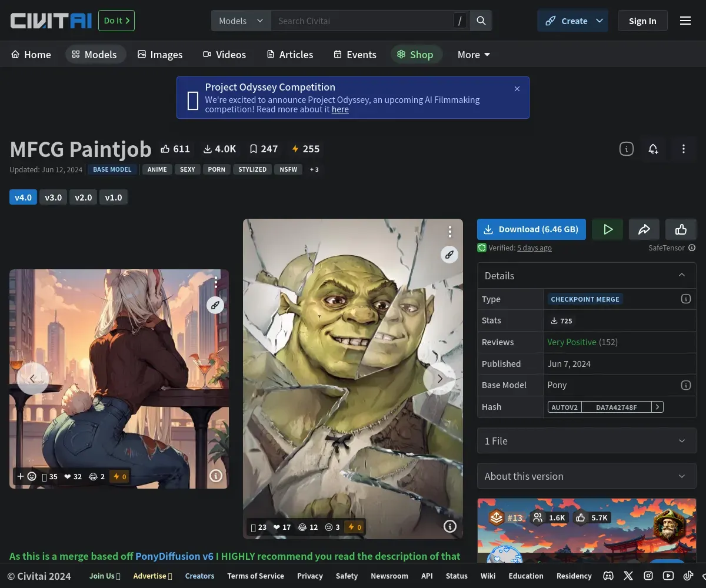Click the Sign In button
The height and width of the screenshot is (588, 706).
coord(642,21)
